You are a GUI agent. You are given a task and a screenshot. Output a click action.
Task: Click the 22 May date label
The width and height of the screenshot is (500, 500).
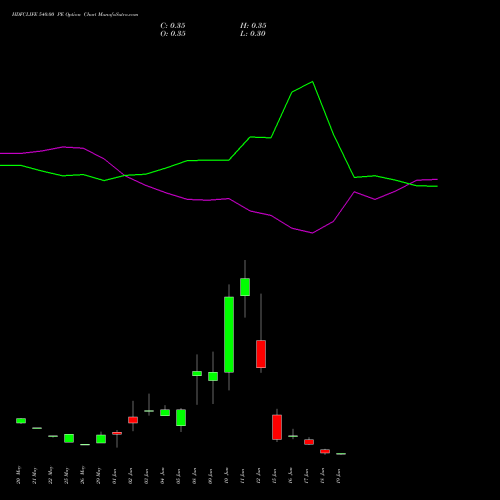click(50, 475)
